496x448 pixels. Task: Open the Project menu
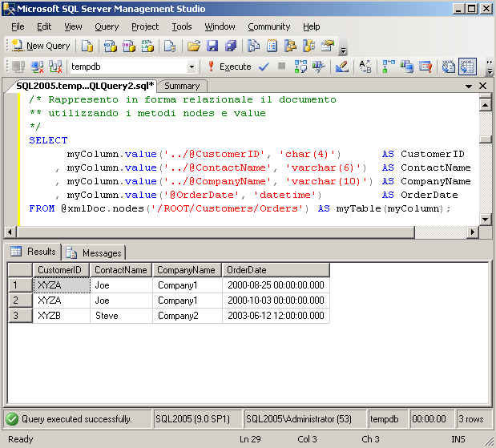point(145,27)
